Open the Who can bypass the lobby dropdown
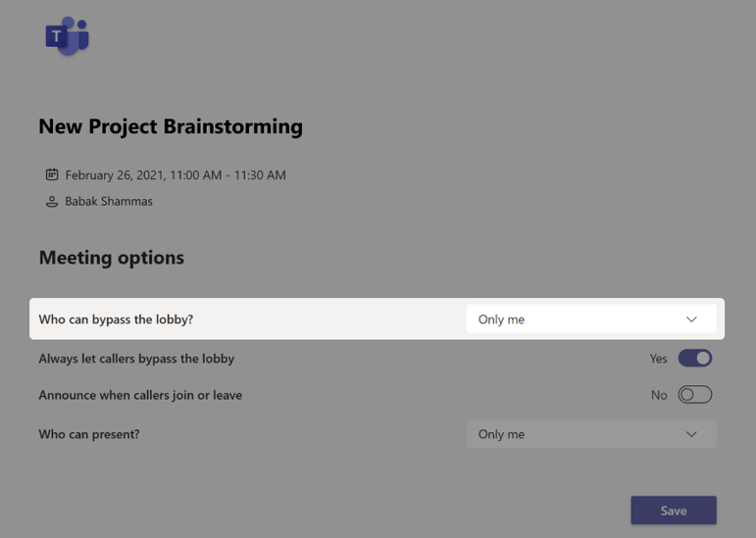Image resolution: width=756 pixels, height=538 pixels. click(x=591, y=318)
